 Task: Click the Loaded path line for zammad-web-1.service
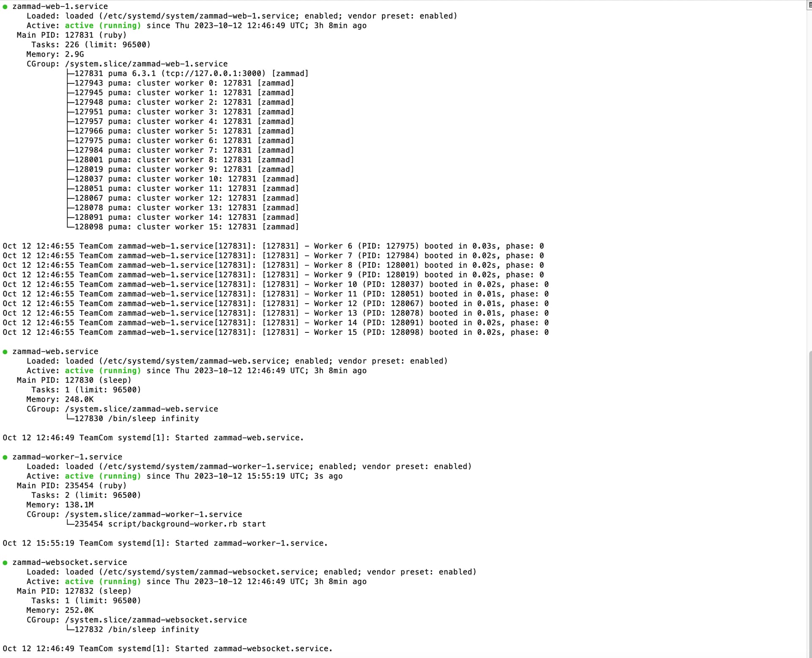242,16
